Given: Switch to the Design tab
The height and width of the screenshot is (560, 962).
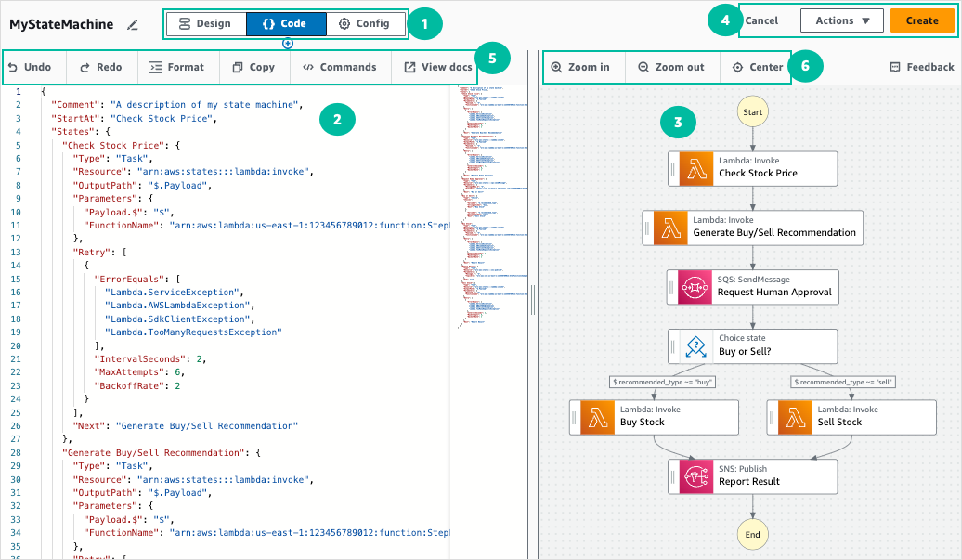Looking at the screenshot, I should point(205,23).
